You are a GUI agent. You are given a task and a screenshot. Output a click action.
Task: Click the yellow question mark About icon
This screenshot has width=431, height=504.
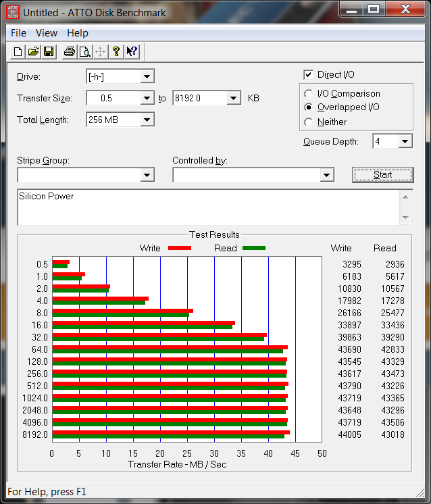(116, 51)
